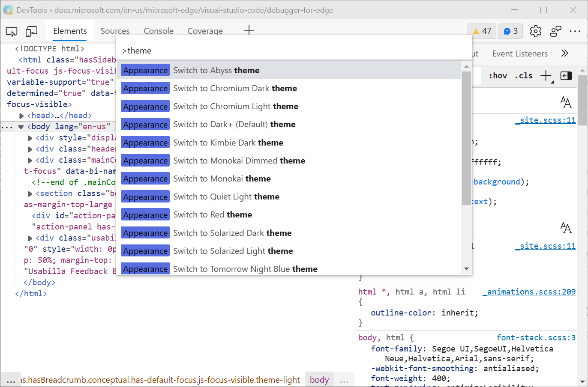
Task: Click the closing </body> tag
Action: point(39,283)
